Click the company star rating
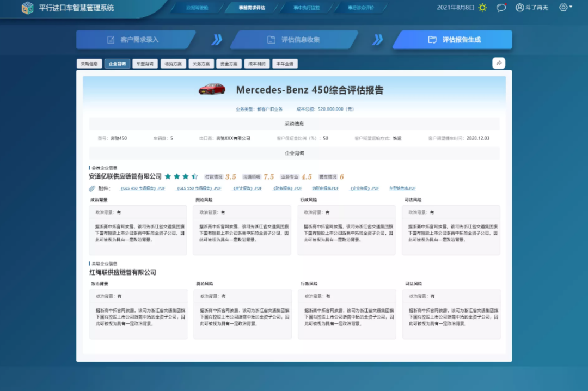This screenshot has height=391, width=588. point(181,176)
